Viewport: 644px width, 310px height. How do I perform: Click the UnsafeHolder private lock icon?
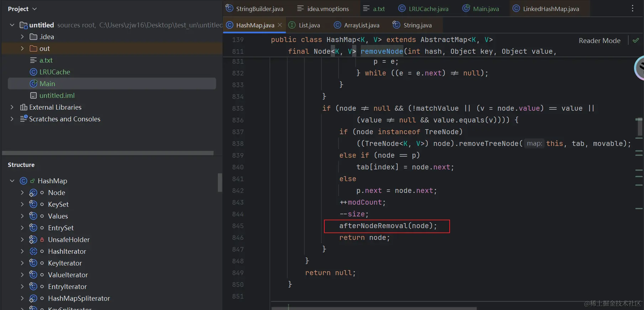42,240
